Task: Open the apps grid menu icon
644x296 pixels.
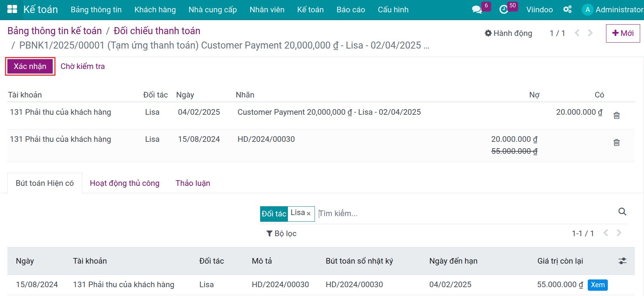Action: coord(12,10)
